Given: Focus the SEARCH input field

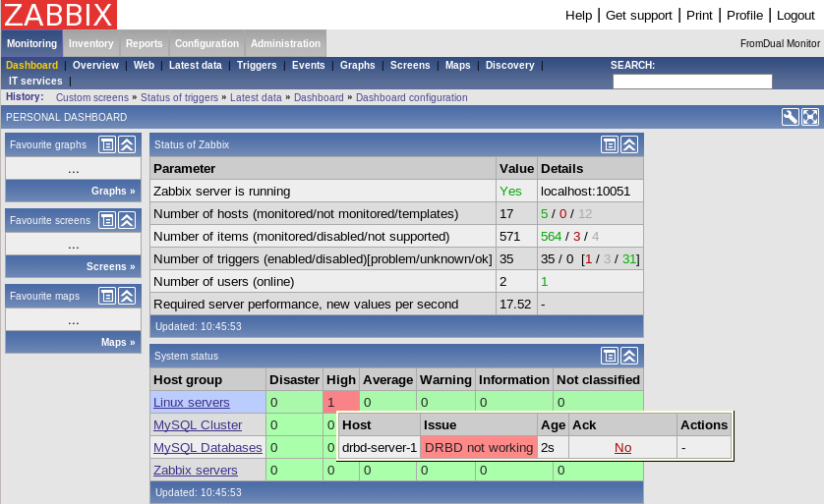Looking at the screenshot, I should coord(692,82).
